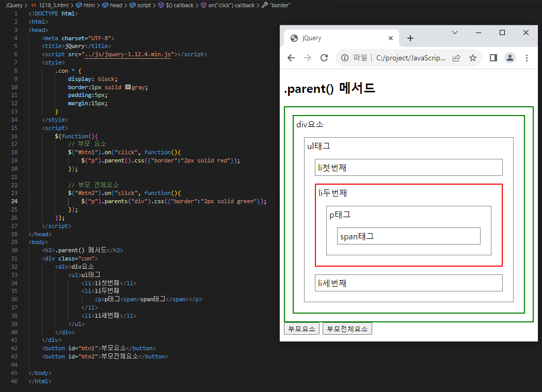Click the script breadcrumb item
Viewport: 542px width, 392px height.
pos(140,5)
